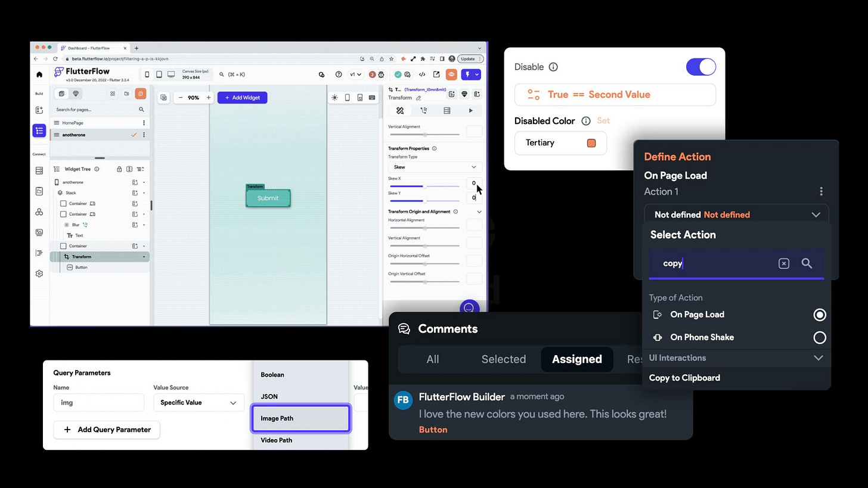868x488 pixels.
Task: Click zoom in plus beside 90%
Action: (208, 98)
